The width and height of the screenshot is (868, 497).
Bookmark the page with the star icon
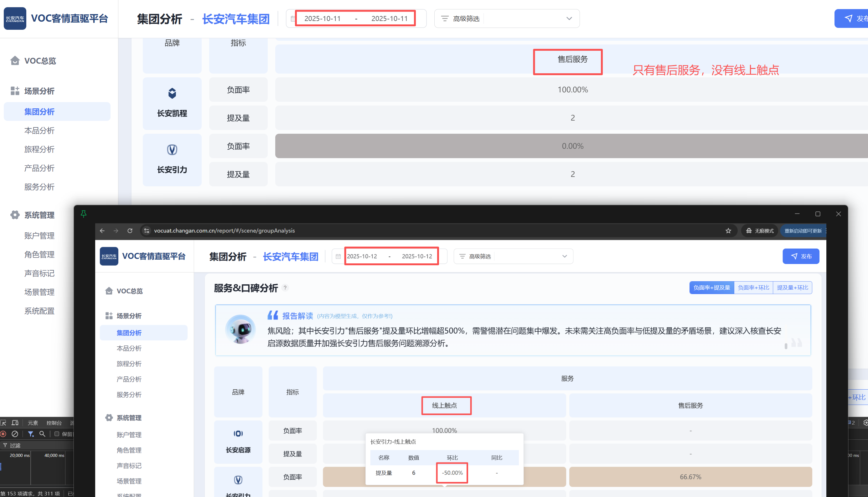point(728,231)
